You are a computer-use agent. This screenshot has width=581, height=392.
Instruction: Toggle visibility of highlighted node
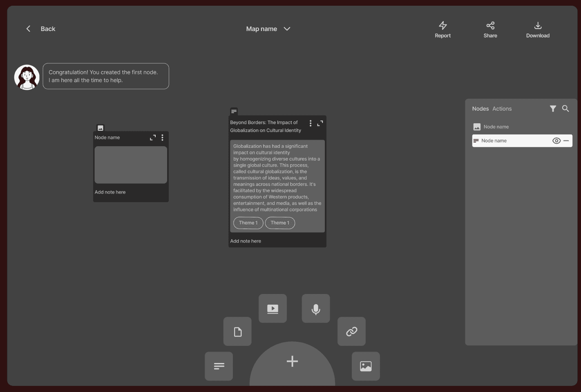(x=556, y=140)
